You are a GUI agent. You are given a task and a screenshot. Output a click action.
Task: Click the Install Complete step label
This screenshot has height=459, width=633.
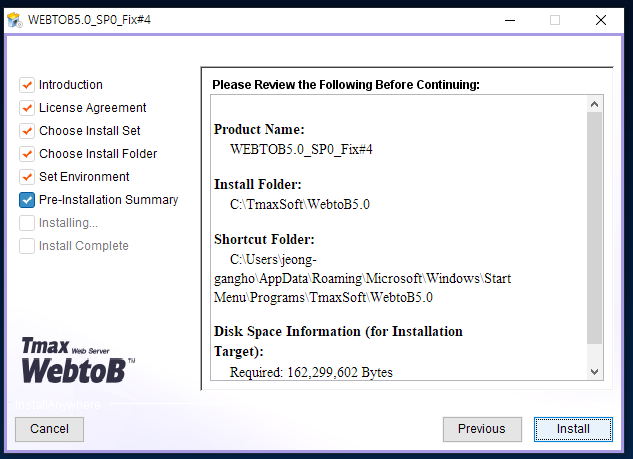click(x=84, y=246)
